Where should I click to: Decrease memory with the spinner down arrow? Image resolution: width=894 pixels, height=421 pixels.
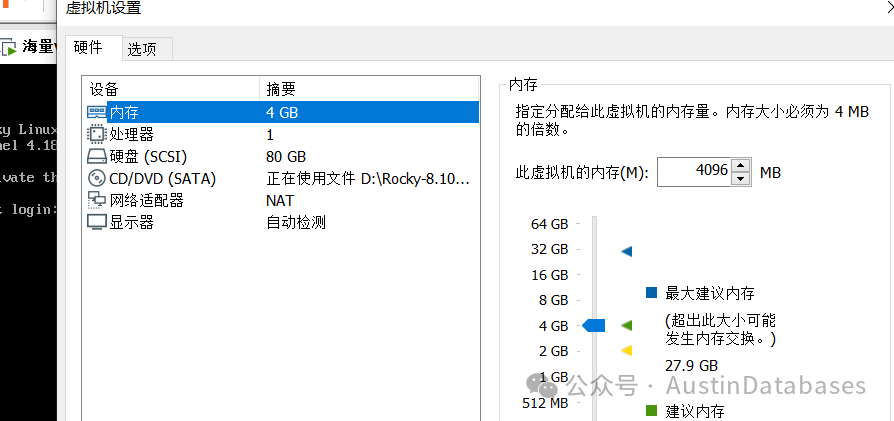click(x=740, y=179)
